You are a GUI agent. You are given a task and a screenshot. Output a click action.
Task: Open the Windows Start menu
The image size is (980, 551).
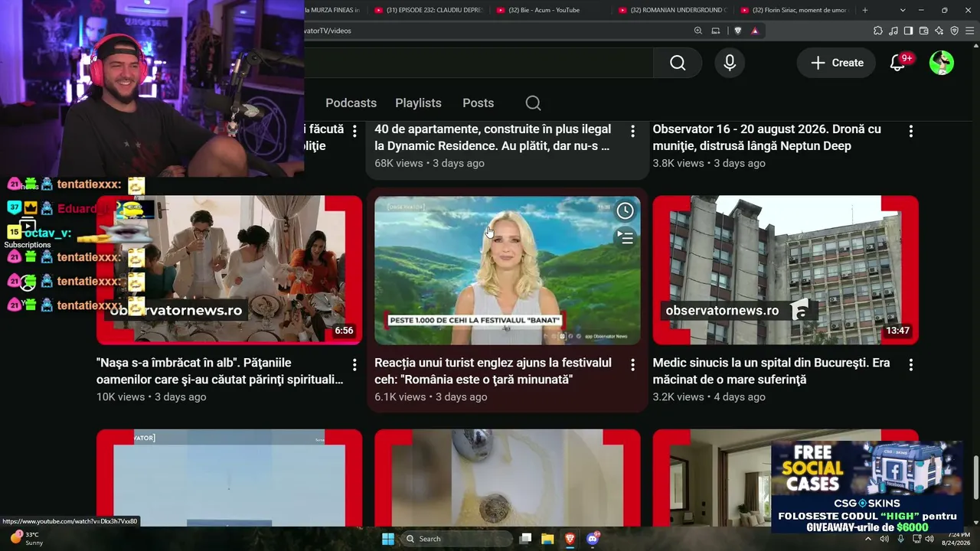coord(388,539)
